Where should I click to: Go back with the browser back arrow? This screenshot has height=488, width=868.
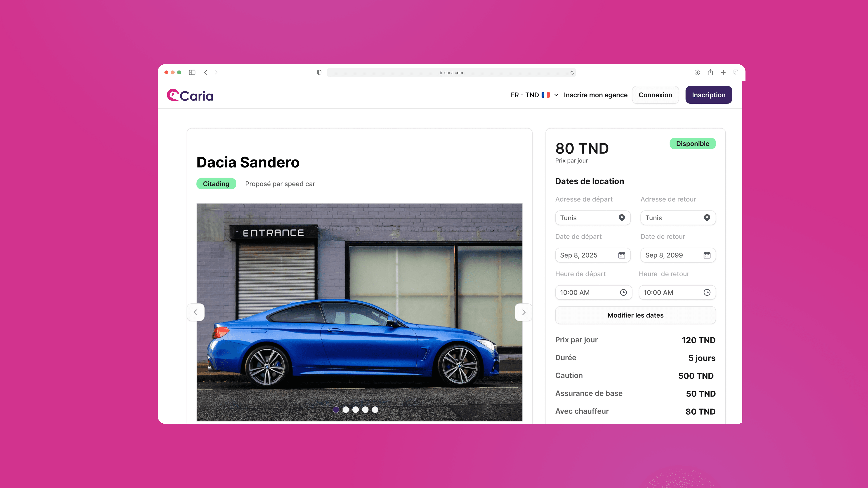click(x=205, y=72)
